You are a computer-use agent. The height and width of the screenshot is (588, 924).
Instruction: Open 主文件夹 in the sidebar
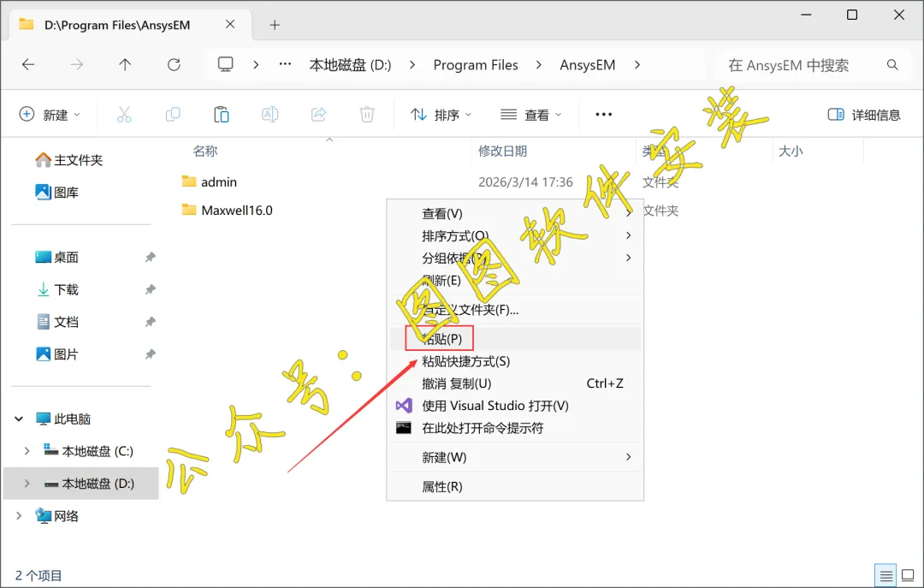click(69, 160)
